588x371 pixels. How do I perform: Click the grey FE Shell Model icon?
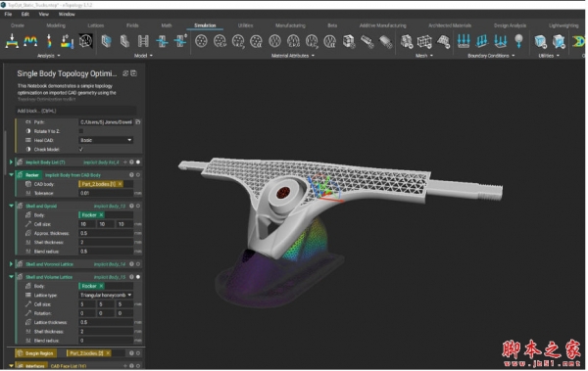point(124,40)
